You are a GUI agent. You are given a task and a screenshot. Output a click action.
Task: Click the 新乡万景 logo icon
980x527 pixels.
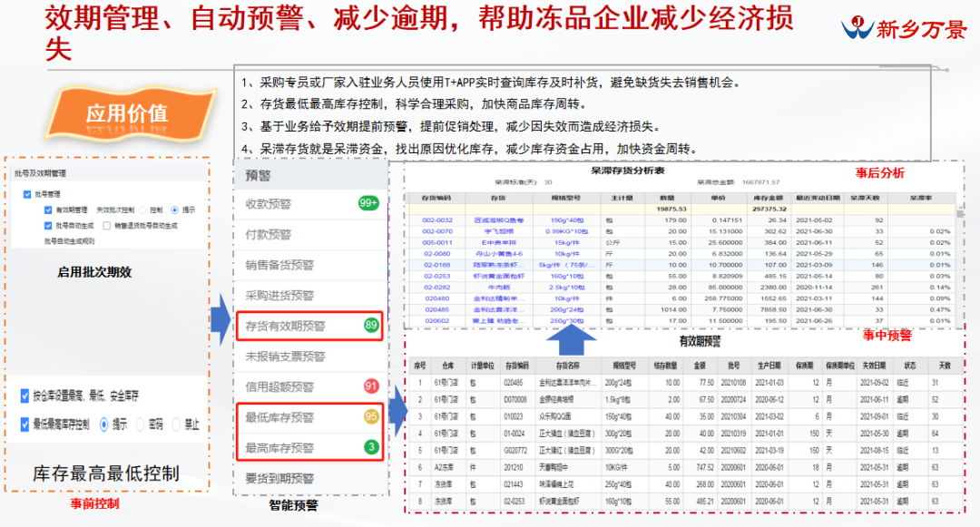[856, 27]
